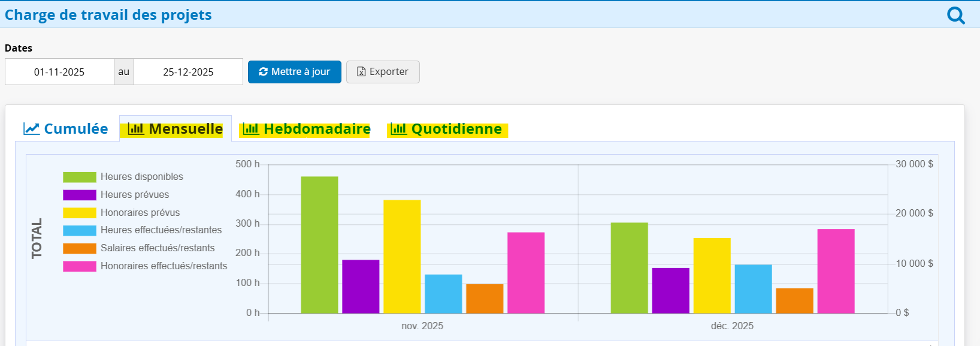
Task: Open the Hebdomadaire tab
Action: [x=306, y=129]
